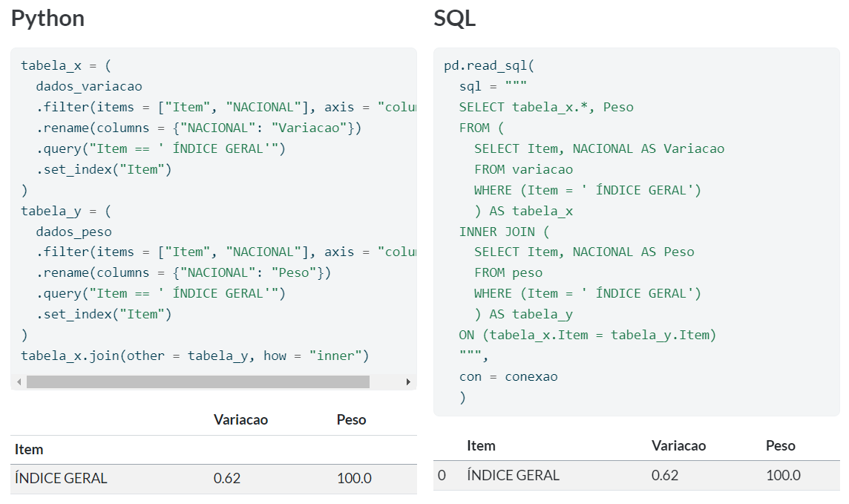Click the 0.62 value in Python table
This screenshot has height=504, width=849.
pos(227,479)
